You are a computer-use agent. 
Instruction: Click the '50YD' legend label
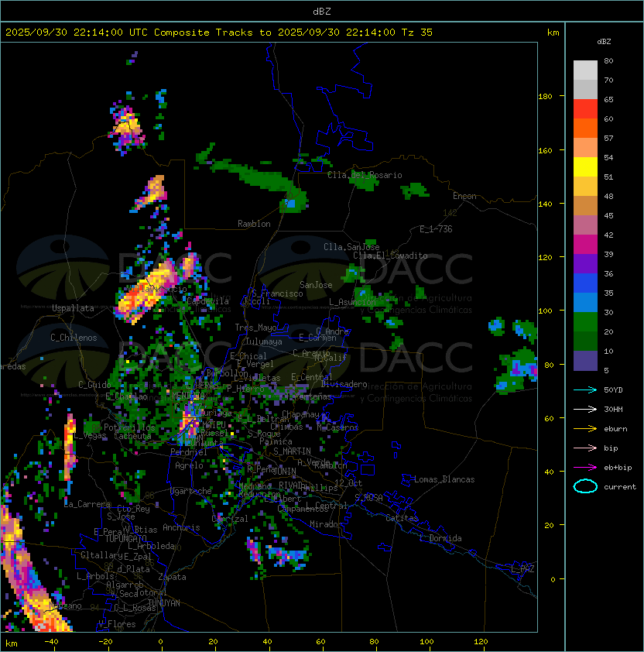[x=613, y=389]
